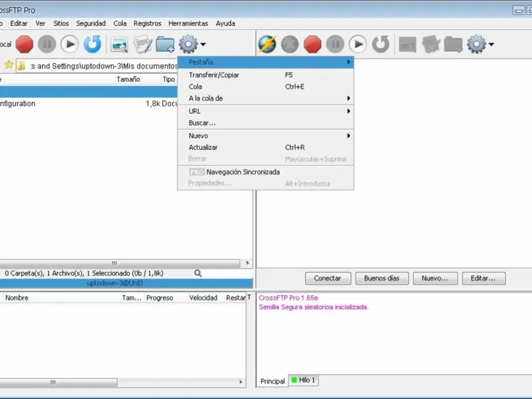Screen dimensions: 532x399
Task: Click gear icon in remote toolbar
Action: tap(476, 44)
